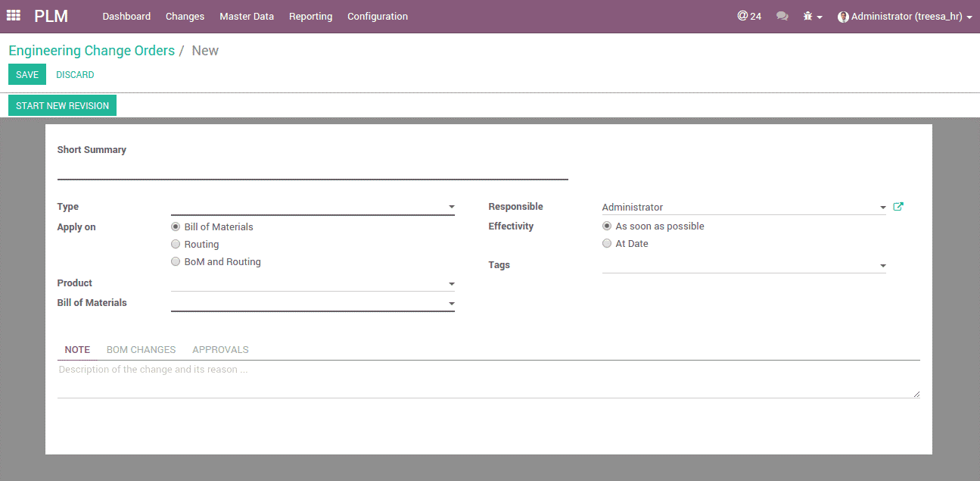The width and height of the screenshot is (980, 481).
Task: Select the Routing radio option
Action: pyautogui.click(x=176, y=244)
